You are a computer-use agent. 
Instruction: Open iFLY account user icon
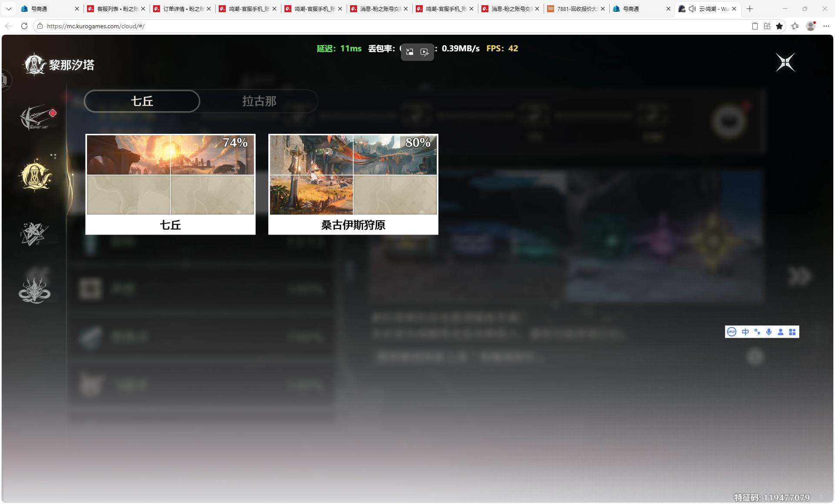pyautogui.click(x=781, y=332)
